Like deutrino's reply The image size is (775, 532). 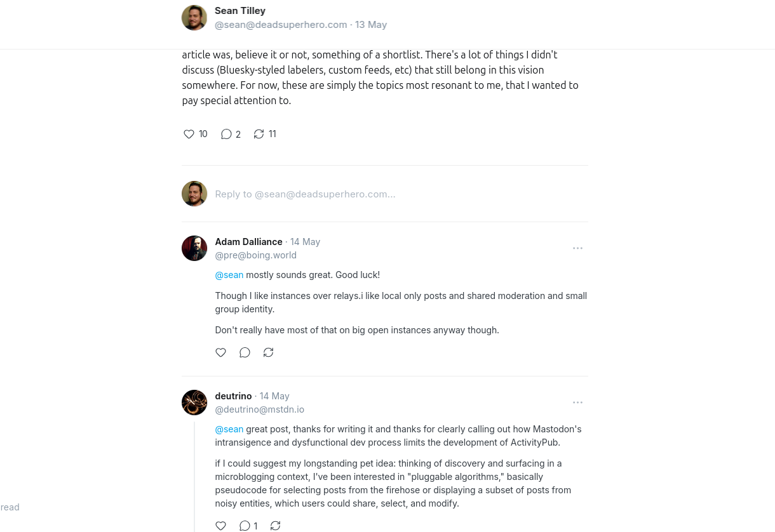pos(220,526)
